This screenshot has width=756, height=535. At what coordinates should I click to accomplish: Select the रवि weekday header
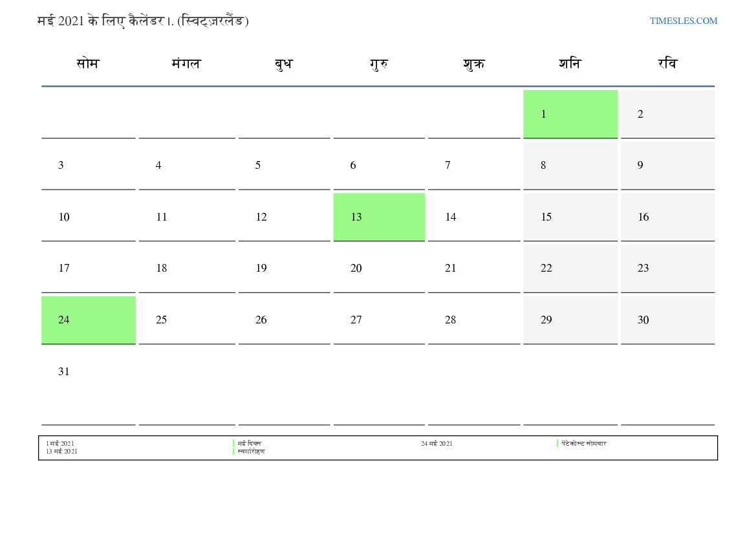point(668,63)
